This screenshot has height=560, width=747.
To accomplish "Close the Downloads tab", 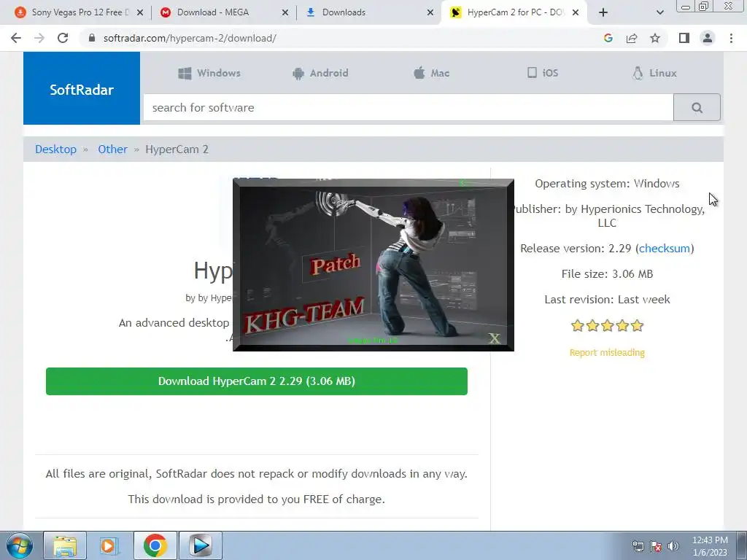I will pos(430,12).
